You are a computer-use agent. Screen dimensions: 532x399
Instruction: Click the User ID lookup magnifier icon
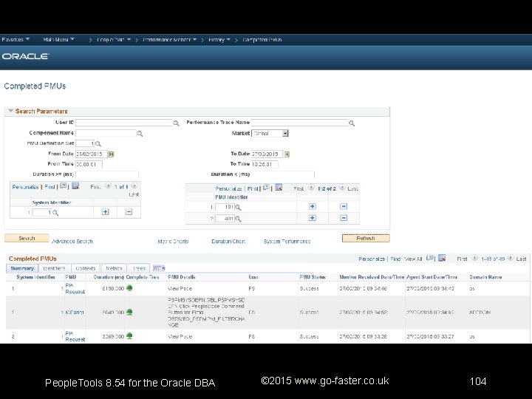coord(176,123)
